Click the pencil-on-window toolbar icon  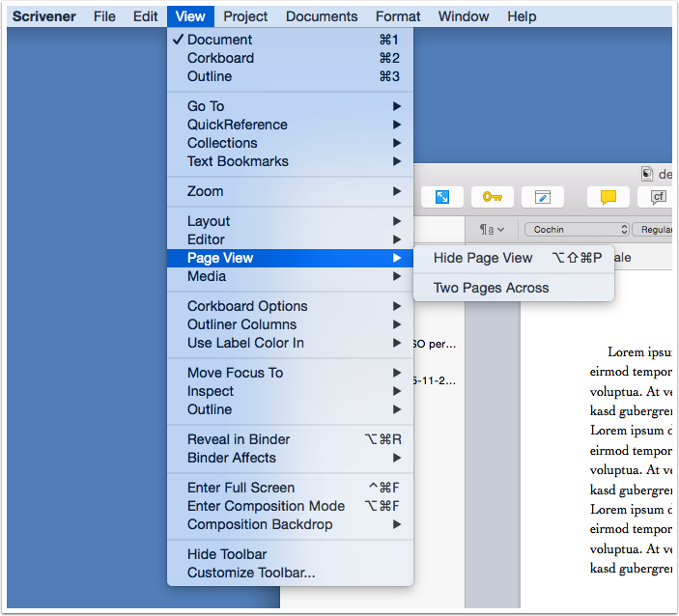coord(543,197)
